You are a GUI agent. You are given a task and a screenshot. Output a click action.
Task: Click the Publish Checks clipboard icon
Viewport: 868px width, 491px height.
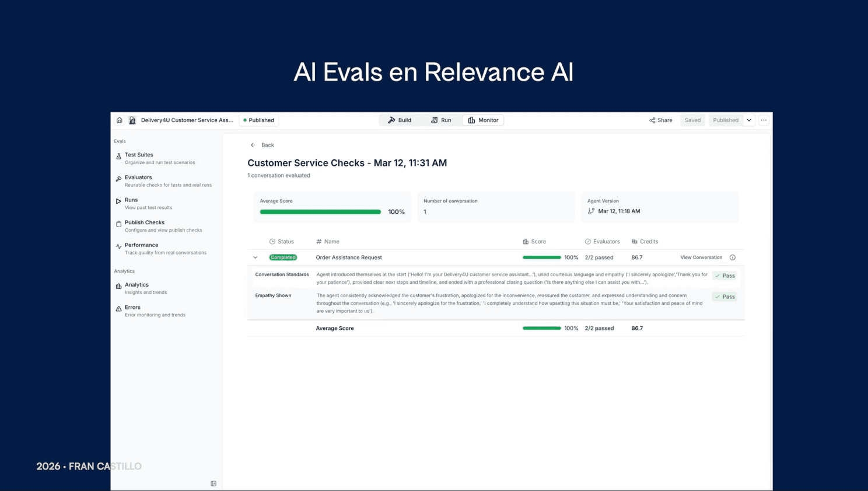point(118,224)
